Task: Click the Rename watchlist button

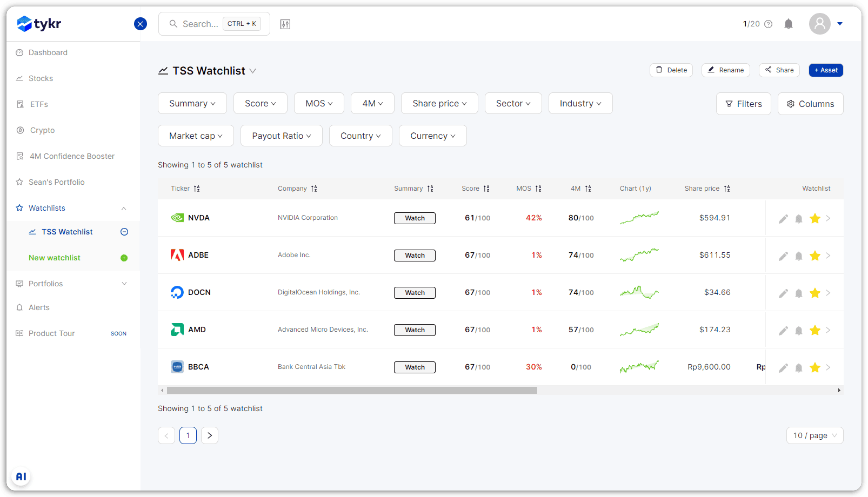Action: click(726, 70)
